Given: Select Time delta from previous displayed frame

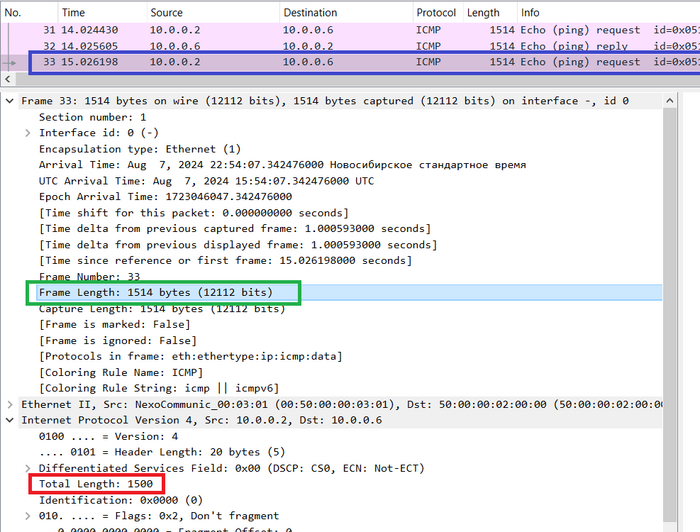Looking at the screenshot, I should pos(238,245).
